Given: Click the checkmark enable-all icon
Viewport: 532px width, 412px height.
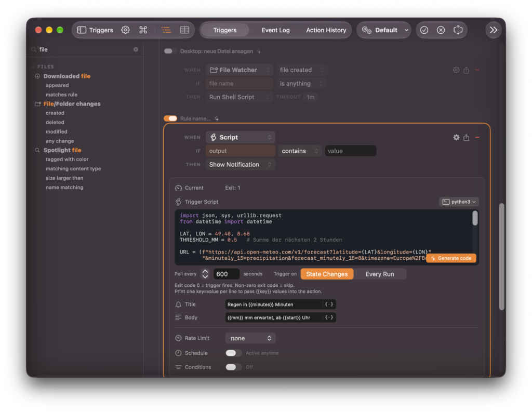Looking at the screenshot, I should tap(424, 30).
